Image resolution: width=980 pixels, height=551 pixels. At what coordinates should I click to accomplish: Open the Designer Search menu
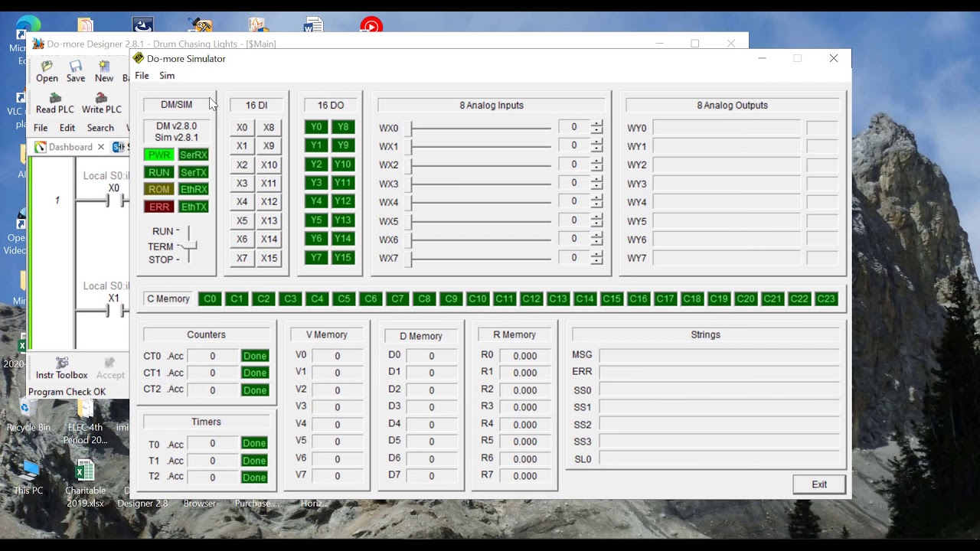tap(100, 128)
